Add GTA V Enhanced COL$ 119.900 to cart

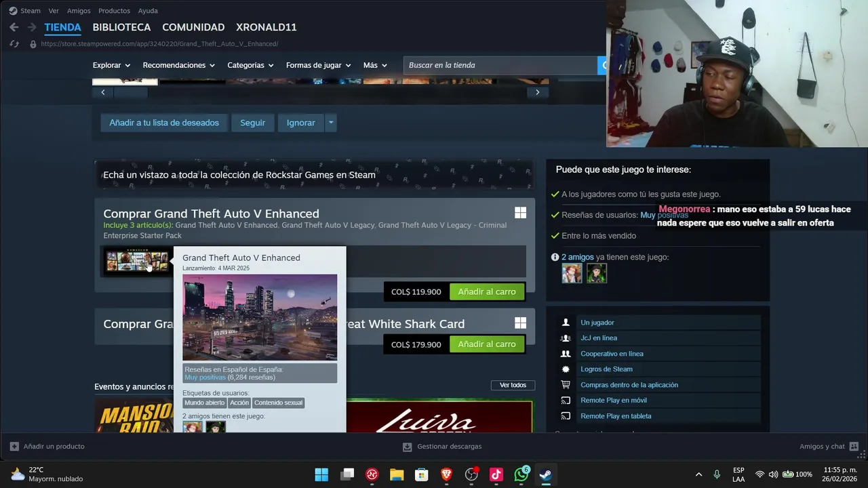[487, 291]
